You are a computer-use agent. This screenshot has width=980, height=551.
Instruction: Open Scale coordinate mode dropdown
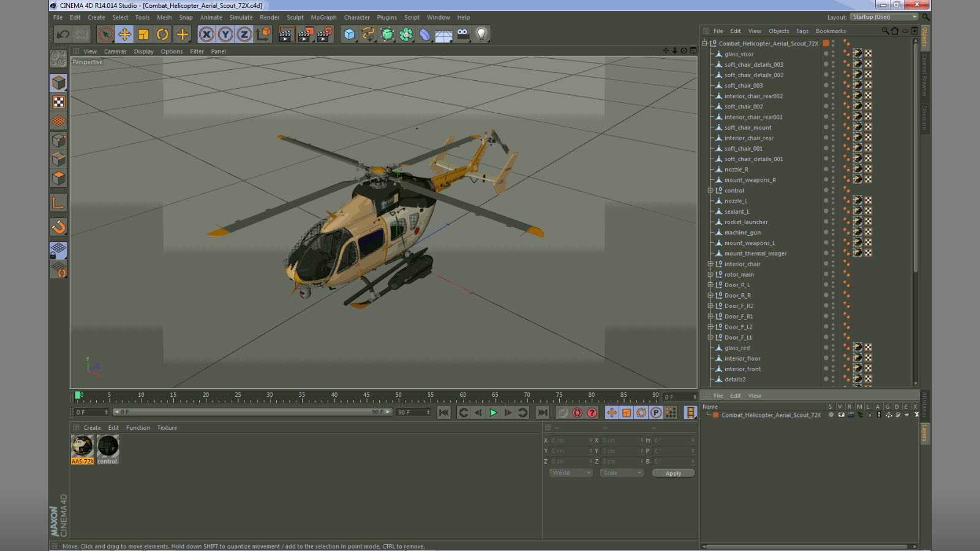point(621,473)
